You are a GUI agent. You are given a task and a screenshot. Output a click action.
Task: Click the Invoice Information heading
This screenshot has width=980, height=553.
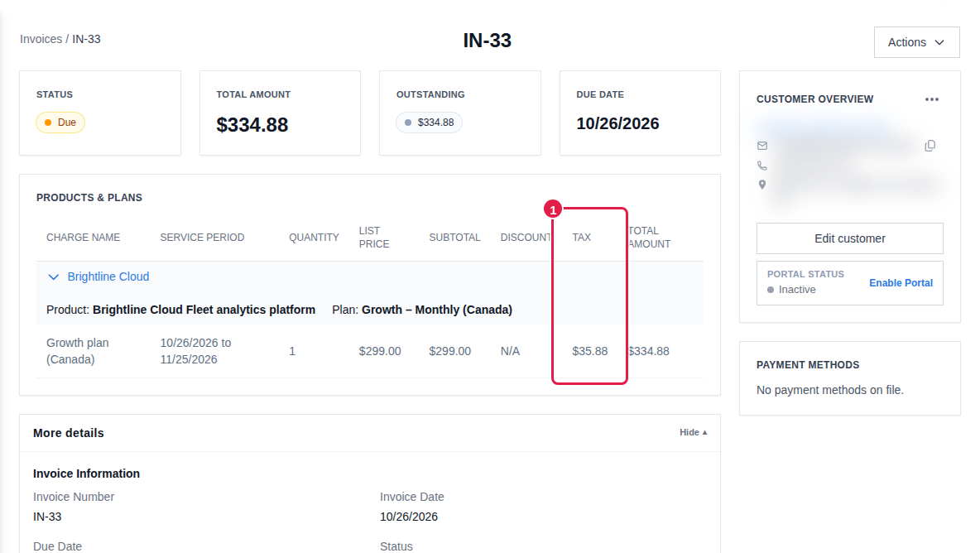pos(86,474)
